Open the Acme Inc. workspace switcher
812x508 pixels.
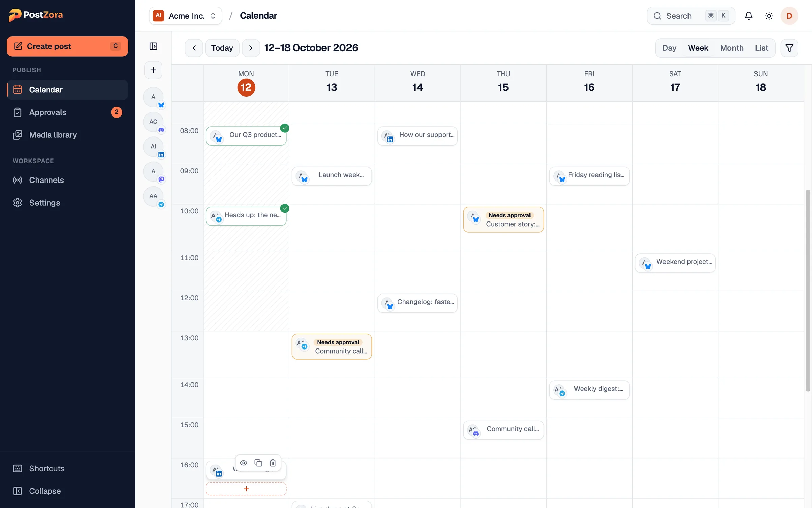click(185, 16)
